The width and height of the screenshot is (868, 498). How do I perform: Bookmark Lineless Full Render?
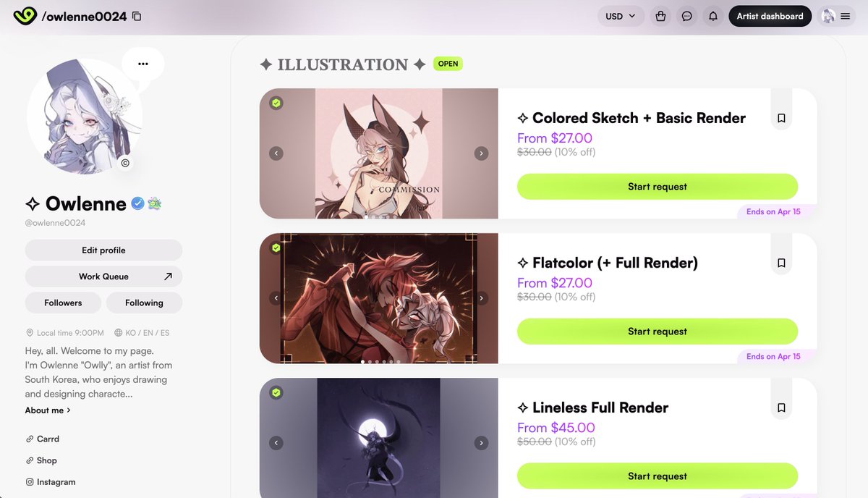[x=781, y=408]
